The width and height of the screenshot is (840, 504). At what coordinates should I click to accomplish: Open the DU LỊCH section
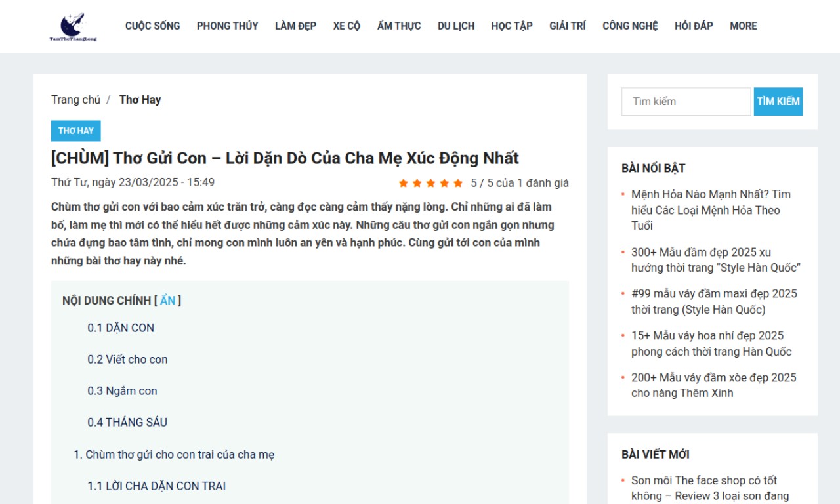point(456,26)
